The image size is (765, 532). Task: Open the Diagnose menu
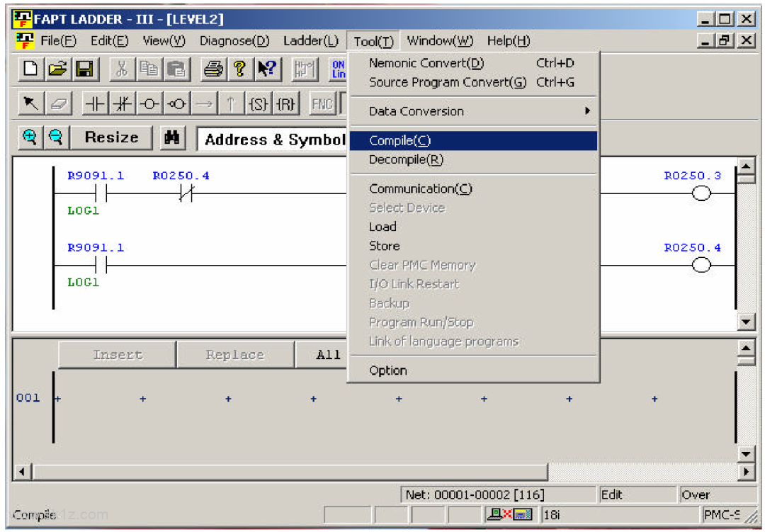(x=234, y=41)
